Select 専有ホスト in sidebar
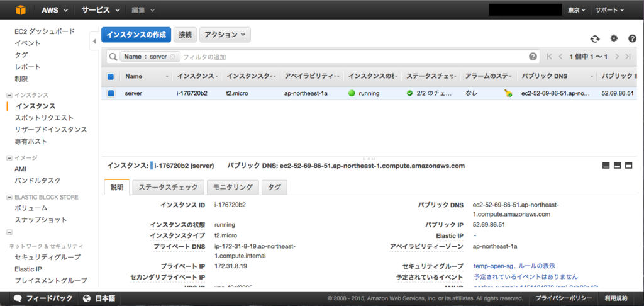The image size is (644, 306). [31, 142]
